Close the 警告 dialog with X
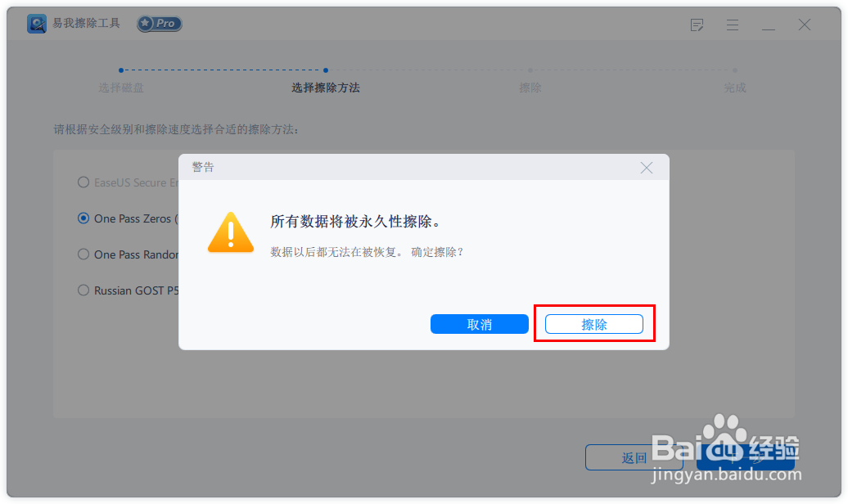Screen dimensions: 848x504 647,168
